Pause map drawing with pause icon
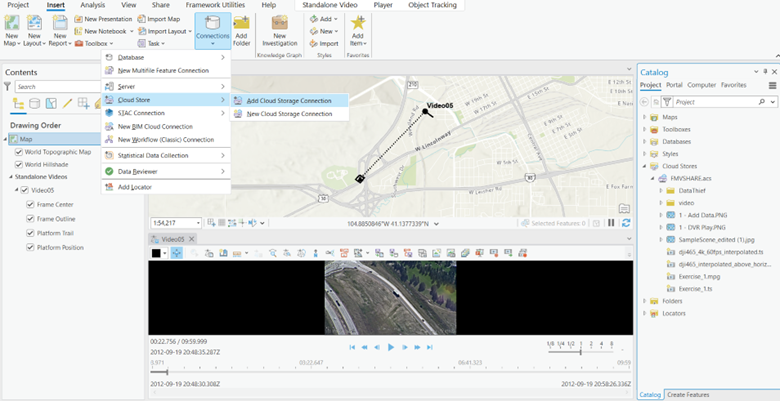 610,222
